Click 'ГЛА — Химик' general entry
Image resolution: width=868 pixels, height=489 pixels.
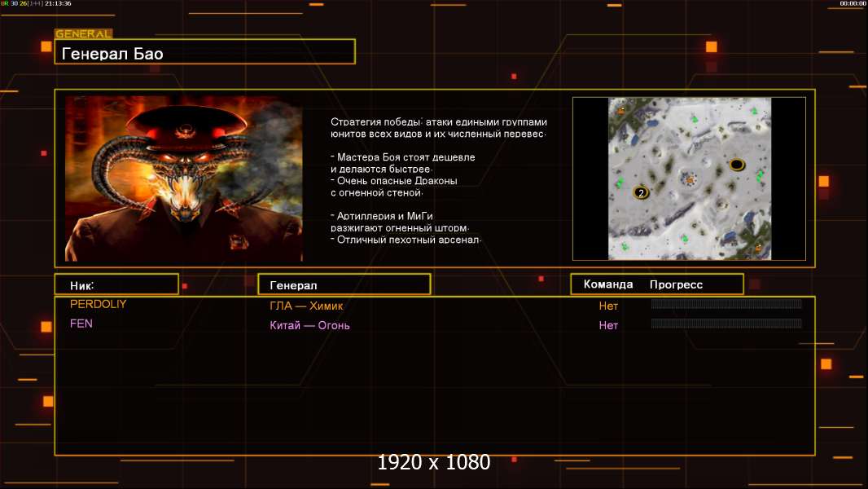click(x=306, y=306)
